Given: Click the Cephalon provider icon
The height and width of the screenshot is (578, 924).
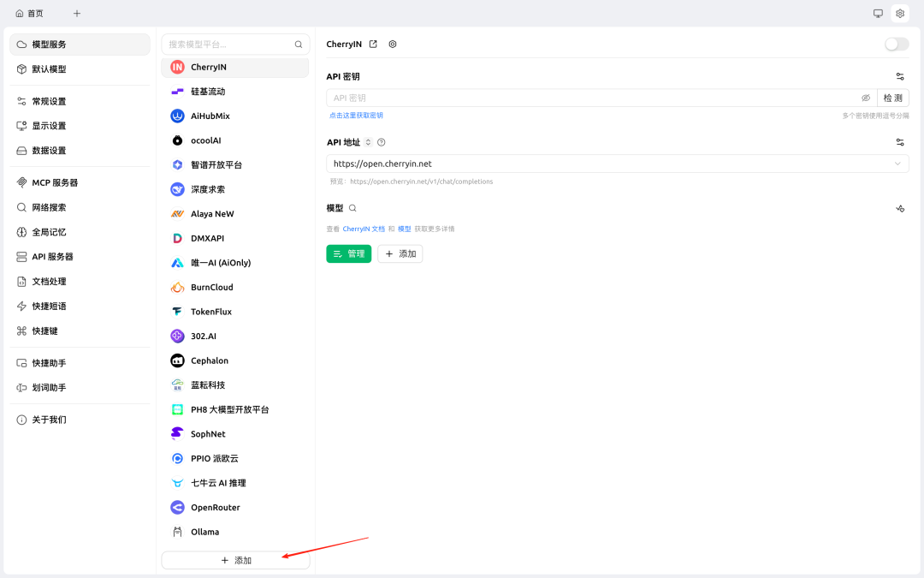Looking at the screenshot, I should pos(177,361).
